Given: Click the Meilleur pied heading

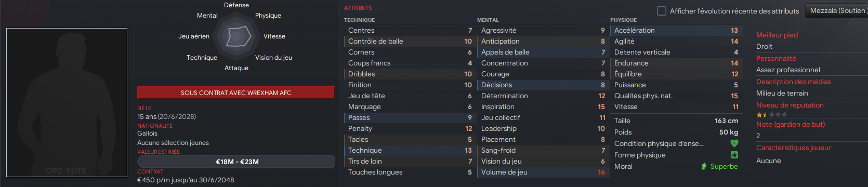Looking at the screenshot, I should (x=777, y=35).
